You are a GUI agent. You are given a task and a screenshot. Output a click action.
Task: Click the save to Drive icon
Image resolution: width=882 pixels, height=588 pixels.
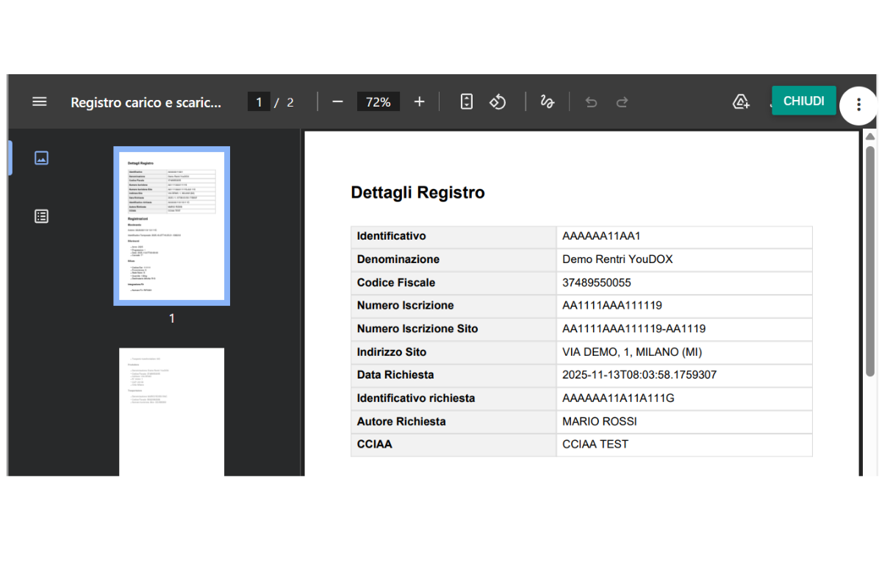click(741, 102)
